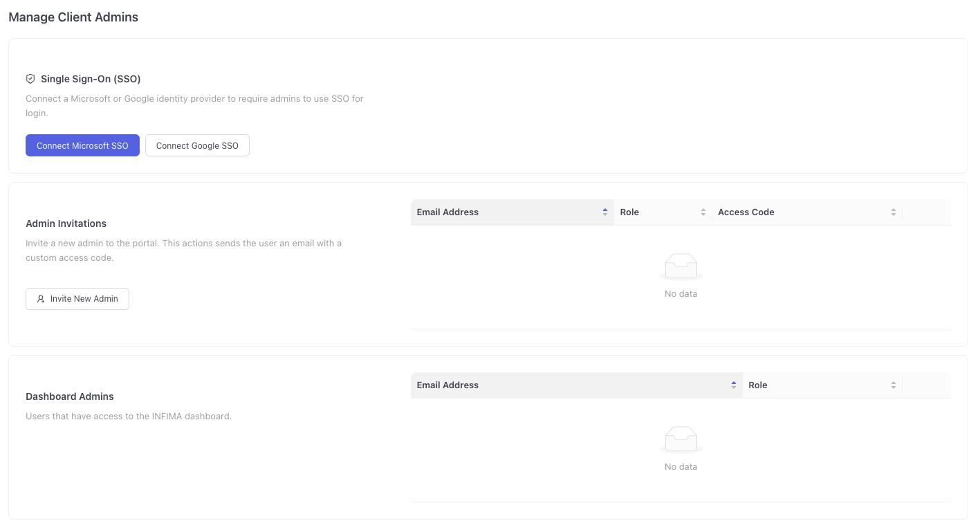Click the shield icon beside Single Sign-On
980x530 pixels.
coord(30,79)
